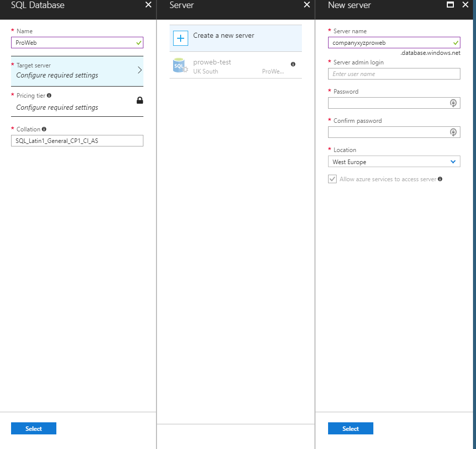Close the New server blade

point(465,5)
